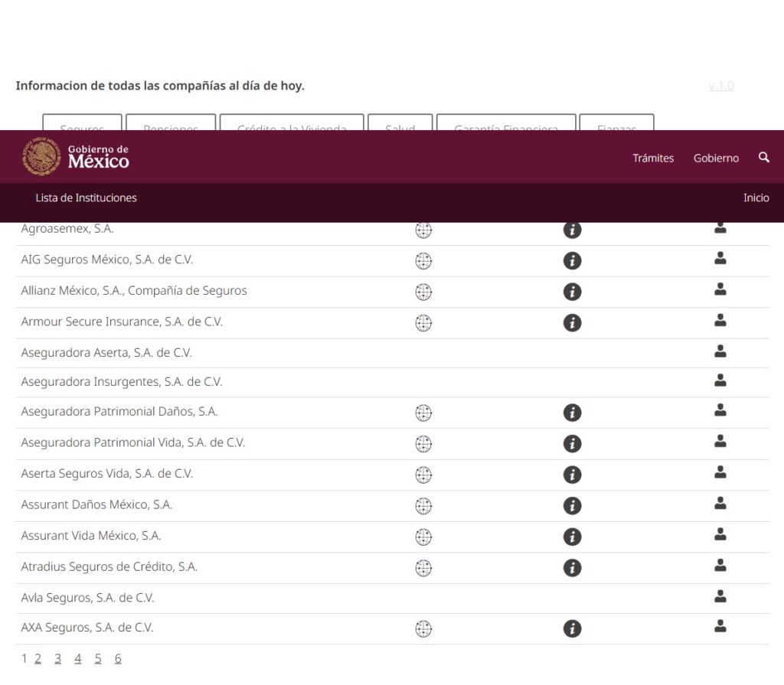Image resolution: width=784 pixels, height=685 pixels.
Task: Show info icon for AIG Seguros México
Action: tap(572, 261)
